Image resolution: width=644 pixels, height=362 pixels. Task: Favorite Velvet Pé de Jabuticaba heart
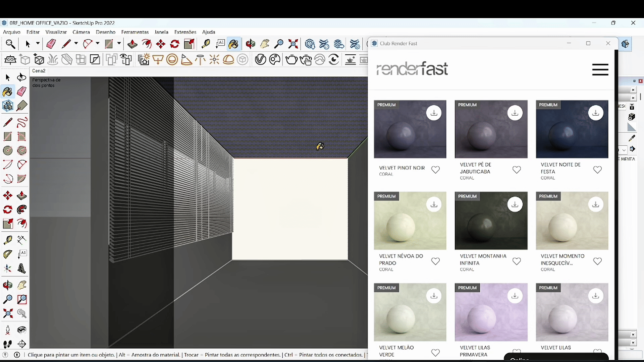pyautogui.click(x=517, y=170)
